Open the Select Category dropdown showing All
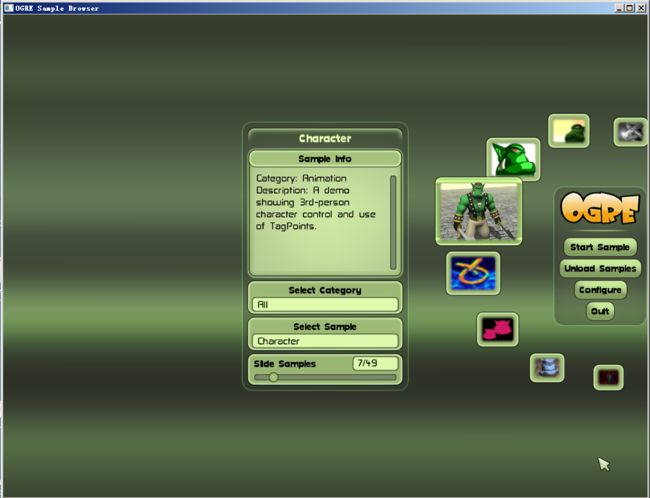This screenshot has height=498, width=650. click(325, 304)
